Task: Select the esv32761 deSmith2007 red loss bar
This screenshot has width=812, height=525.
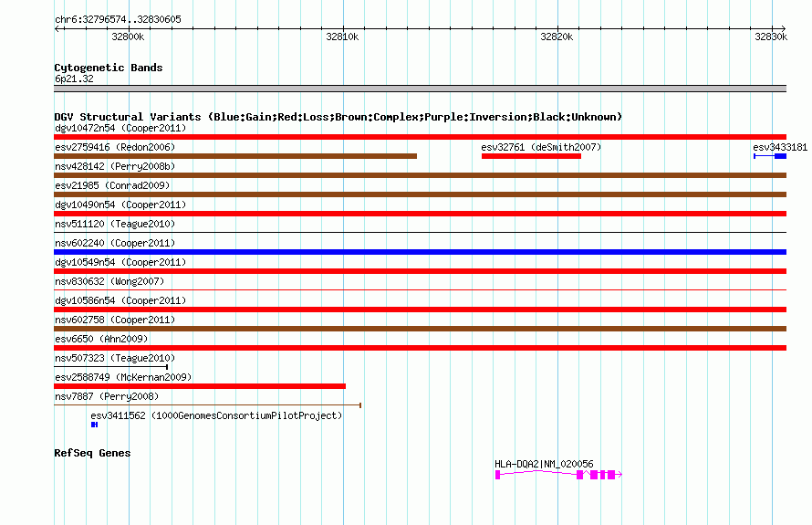Action: pos(531,156)
